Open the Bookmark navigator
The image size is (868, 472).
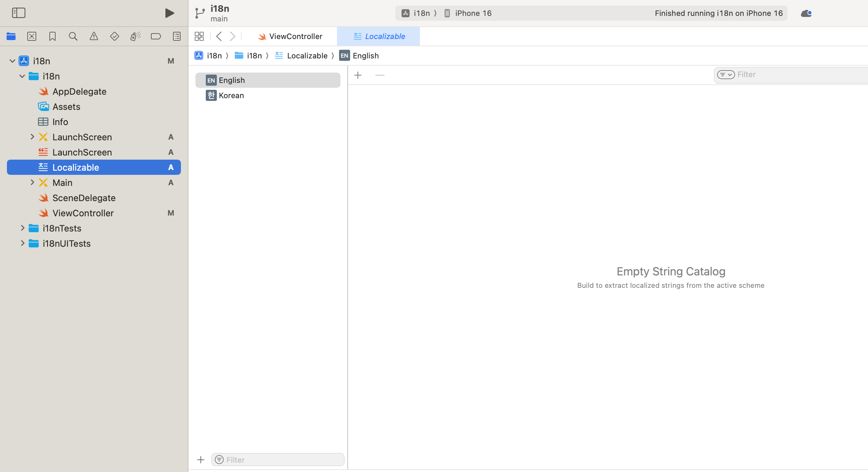[x=52, y=36]
